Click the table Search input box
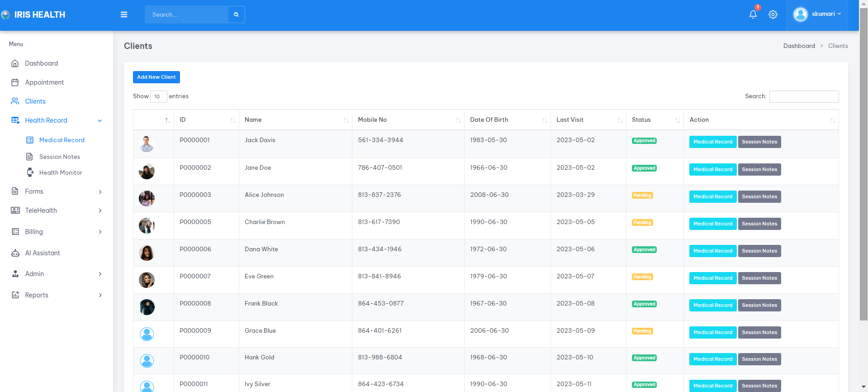This screenshot has width=868, height=392. [x=804, y=96]
